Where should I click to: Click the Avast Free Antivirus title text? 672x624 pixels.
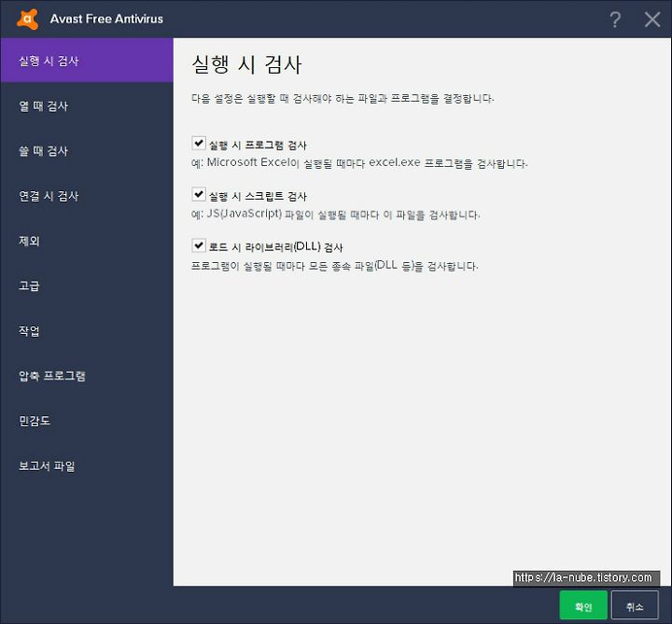(106, 19)
